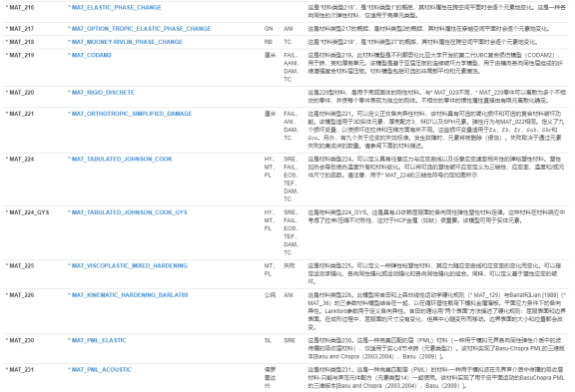This screenshot has width=575, height=392.
Task: Open the *MAT_KINEMATIC_HARDENING_BARLAT89 link
Action: [x=128, y=295]
